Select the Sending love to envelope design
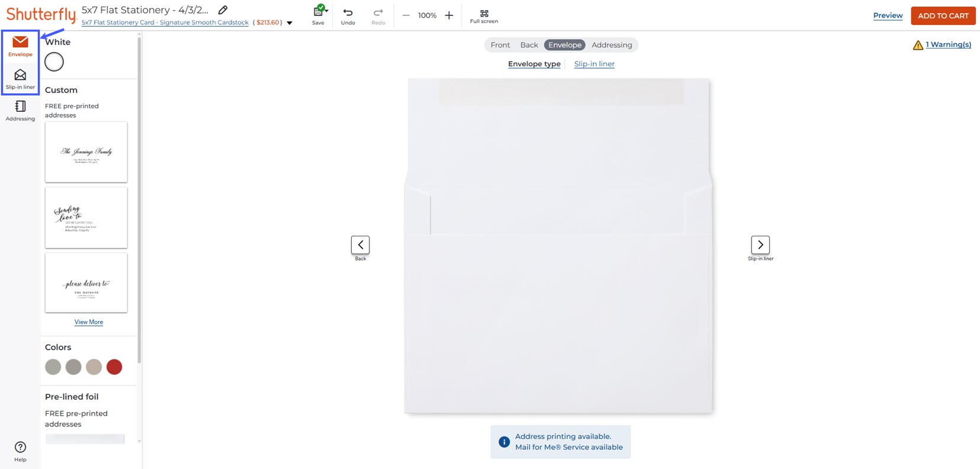Viewport: 980px width, 469px height. 86,218
